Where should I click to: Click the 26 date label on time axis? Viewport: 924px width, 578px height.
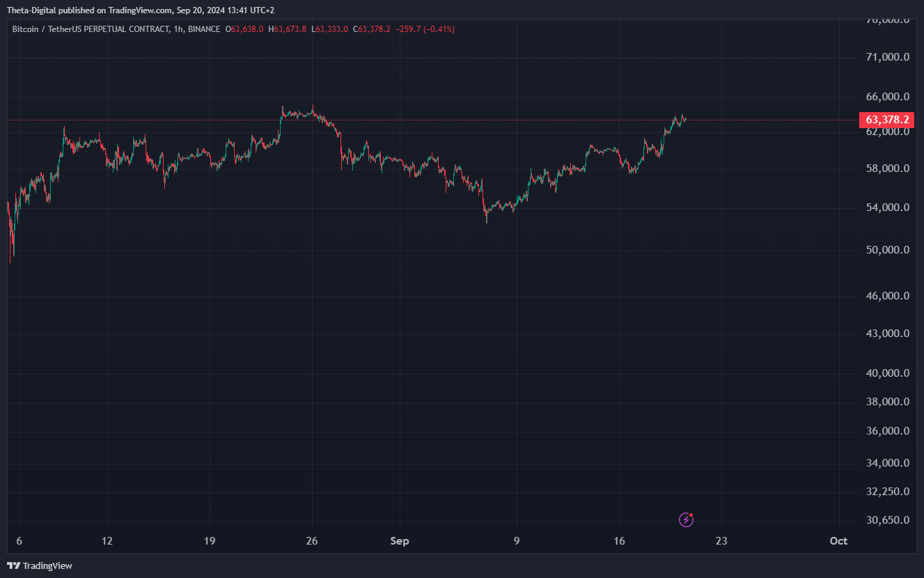(312, 541)
